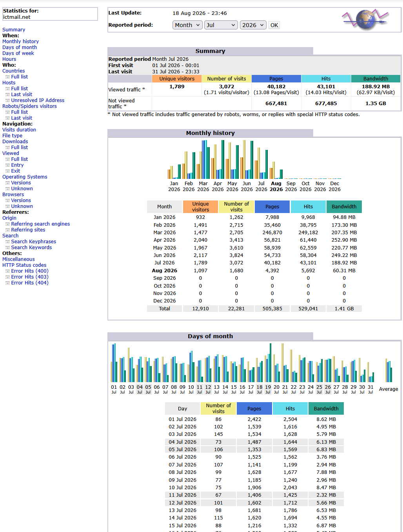Viewport: 403px width, 532px height.
Task: Open the Viewed link
Action: point(11,153)
